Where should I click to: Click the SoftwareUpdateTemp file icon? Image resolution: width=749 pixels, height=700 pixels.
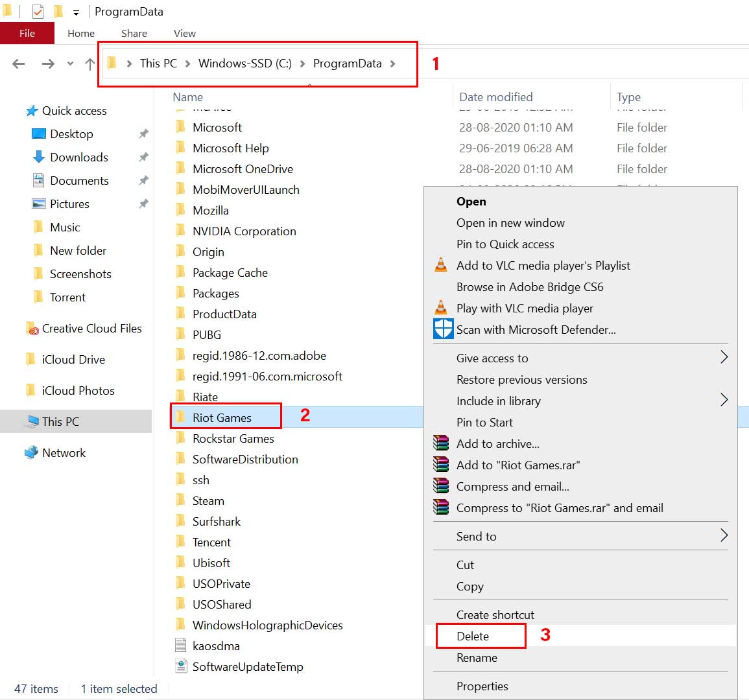click(180, 666)
